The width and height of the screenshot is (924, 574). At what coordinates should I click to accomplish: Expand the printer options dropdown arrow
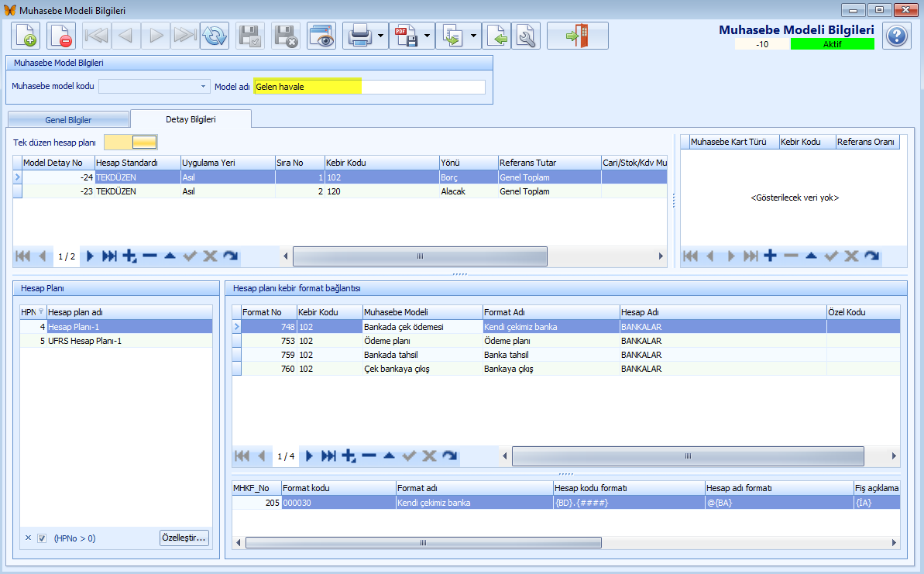381,36
